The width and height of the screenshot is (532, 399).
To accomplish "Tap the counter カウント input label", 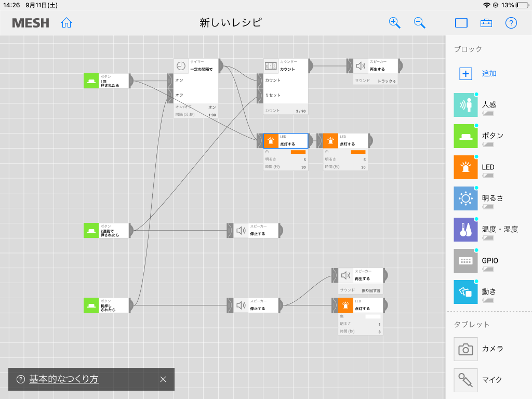I will point(273,81).
